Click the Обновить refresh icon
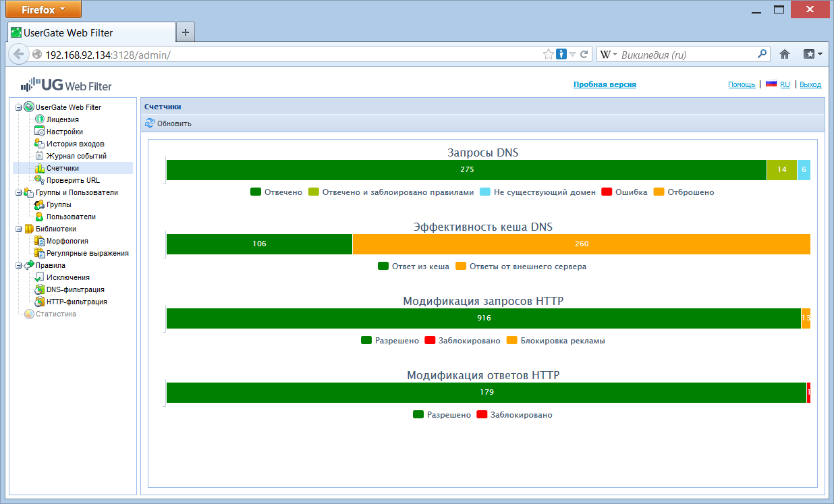The image size is (834, 504). pyautogui.click(x=150, y=123)
